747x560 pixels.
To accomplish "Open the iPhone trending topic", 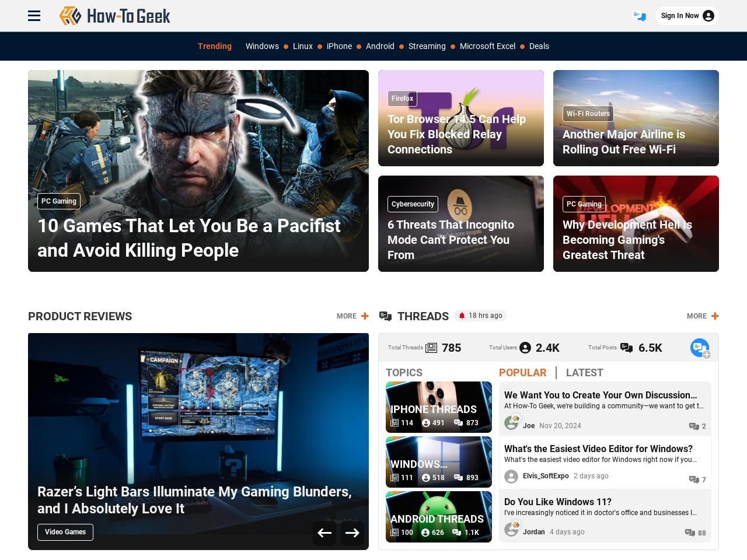I will 339,46.
